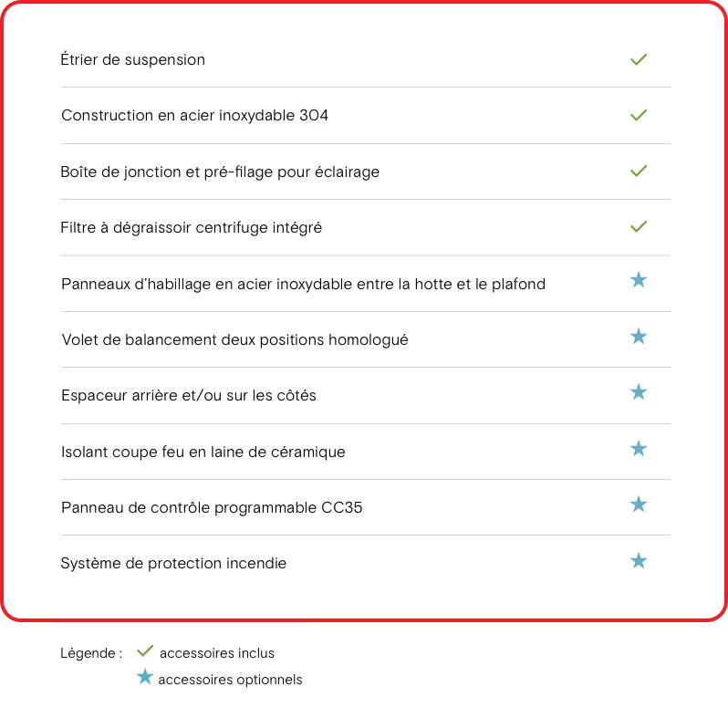Image resolution: width=728 pixels, height=728 pixels.
Task: Click the checkmark next to Filtre à dégraissoir centrifuge
Action: [639, 226]
